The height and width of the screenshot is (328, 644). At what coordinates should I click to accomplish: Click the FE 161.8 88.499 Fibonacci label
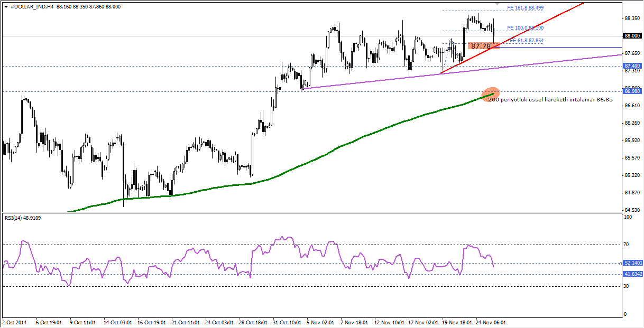(x=525, y=8)
